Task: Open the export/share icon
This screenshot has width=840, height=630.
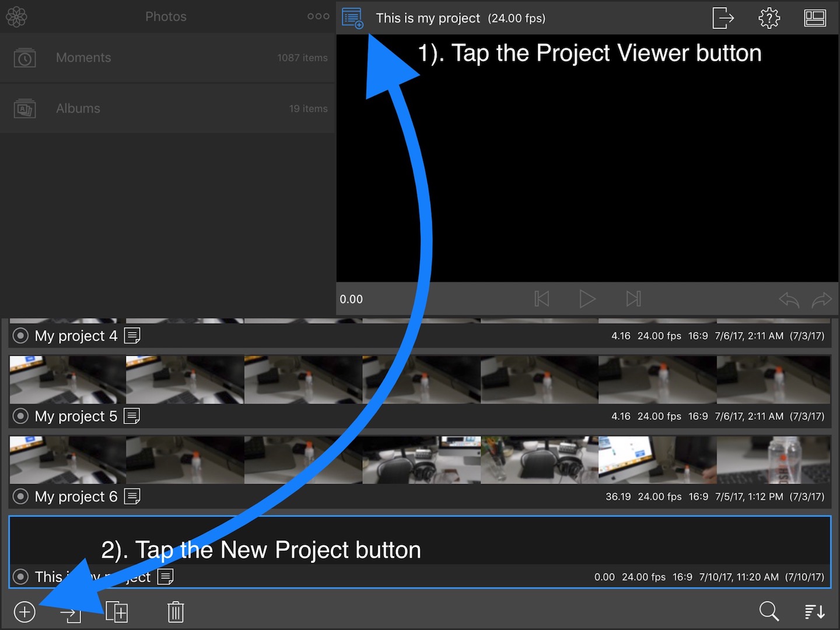Action: coord(723,18)
